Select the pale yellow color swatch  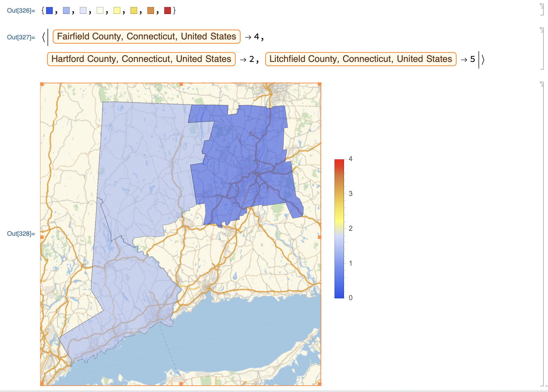(x=117, y=11)
